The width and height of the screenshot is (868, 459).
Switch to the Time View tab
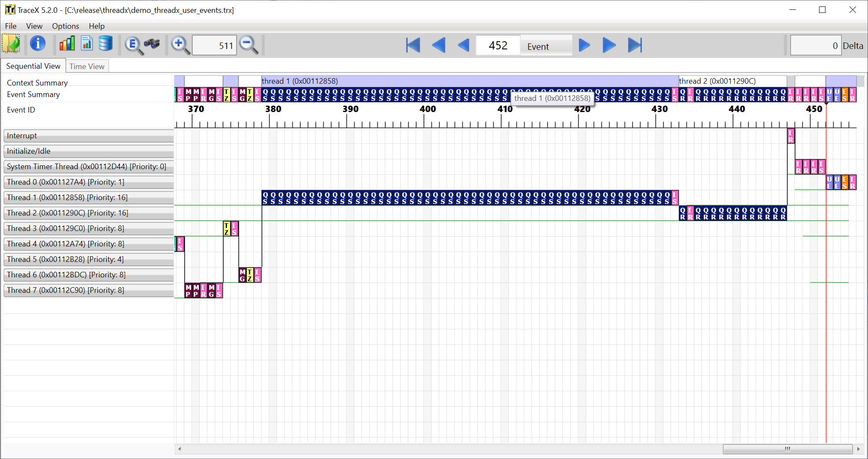[x=87, y=66]
